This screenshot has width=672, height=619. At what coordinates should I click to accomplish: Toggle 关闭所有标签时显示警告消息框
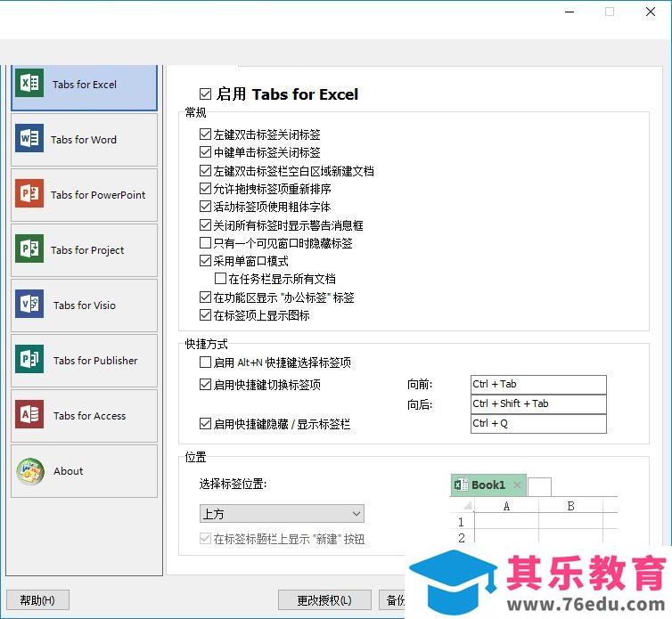click(205, 225)
